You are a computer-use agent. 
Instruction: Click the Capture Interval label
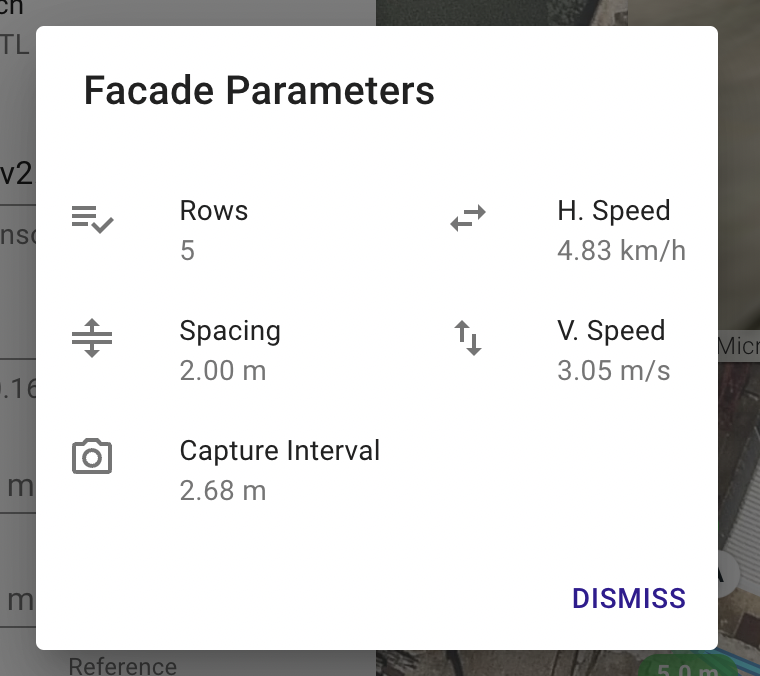(280, 451)
